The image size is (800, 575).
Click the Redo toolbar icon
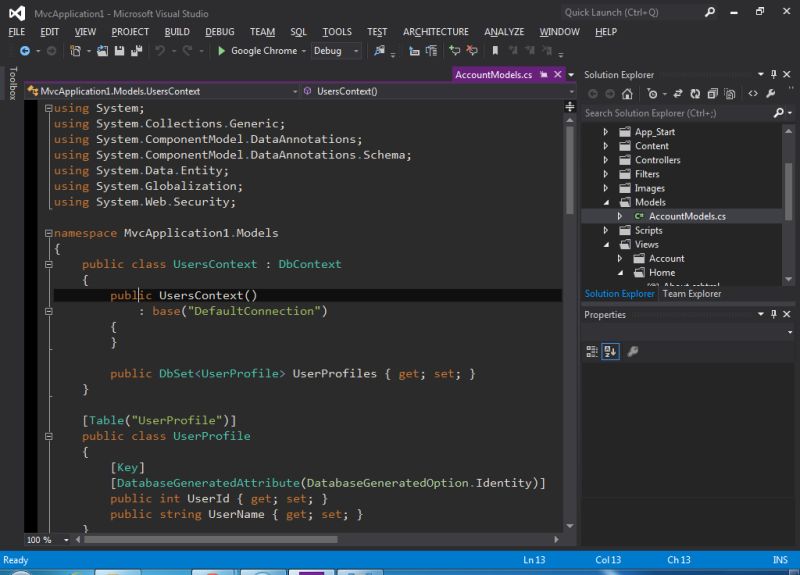click(x=188, y=51)
